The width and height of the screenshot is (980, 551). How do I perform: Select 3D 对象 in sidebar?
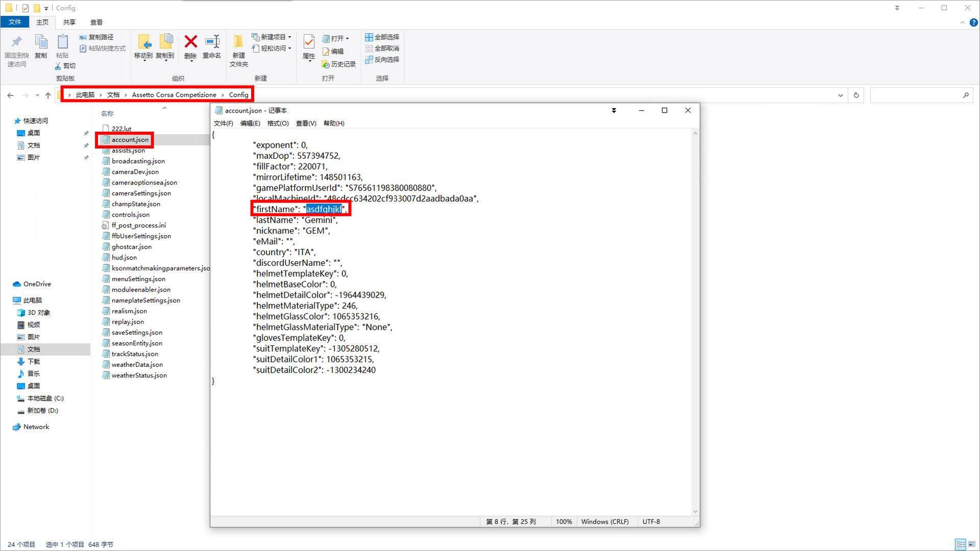tap(34, 313)
